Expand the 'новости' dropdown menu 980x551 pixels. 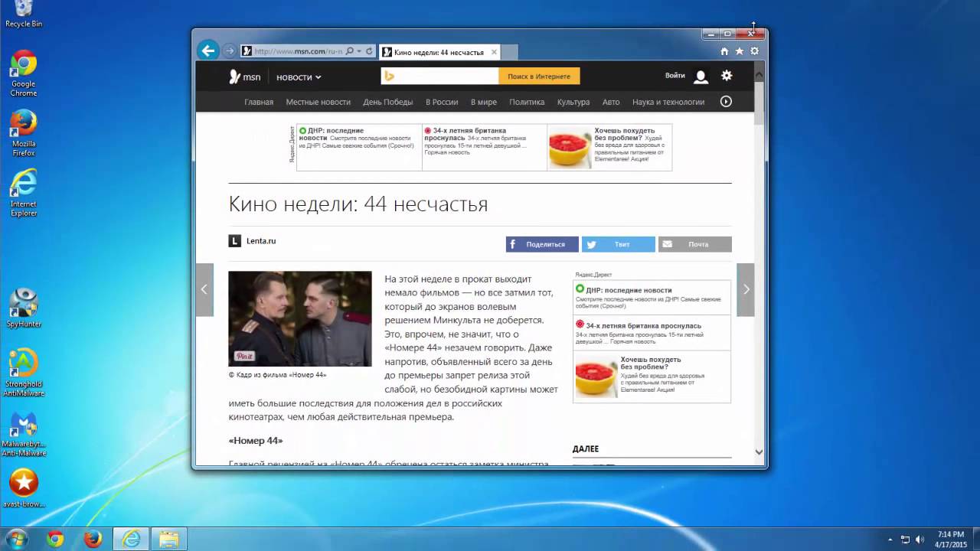299,77
